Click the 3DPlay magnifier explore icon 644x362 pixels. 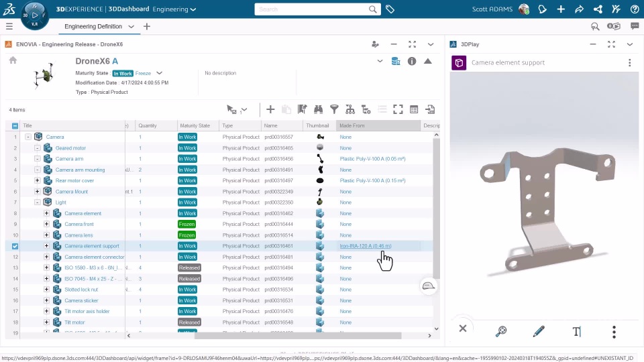click(501, 330)
